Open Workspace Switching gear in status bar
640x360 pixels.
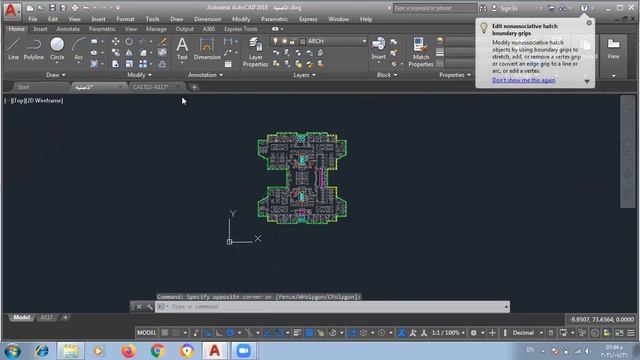[473, 333]
